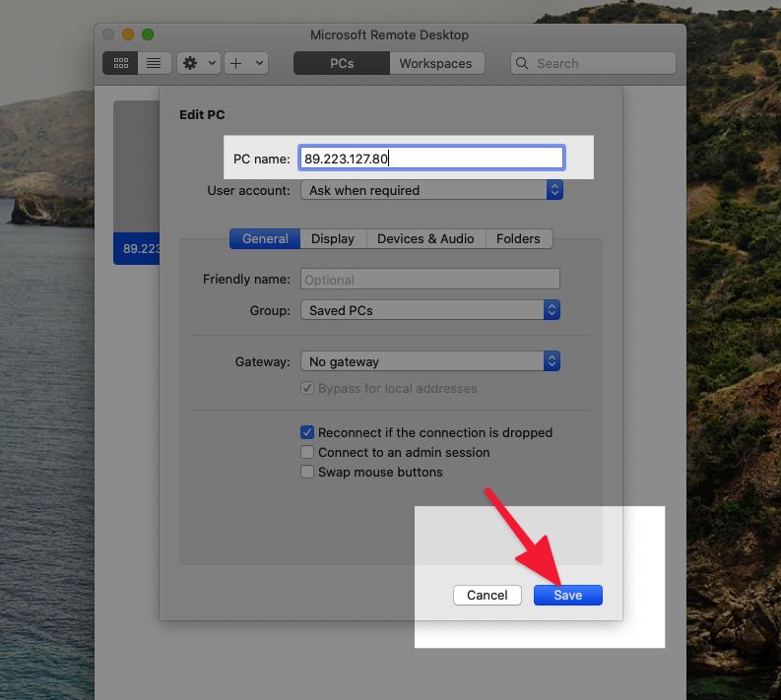This screenshot has height=700, width=781.
Task: Click the PC name text field
Action: click(x=431, y=158)
